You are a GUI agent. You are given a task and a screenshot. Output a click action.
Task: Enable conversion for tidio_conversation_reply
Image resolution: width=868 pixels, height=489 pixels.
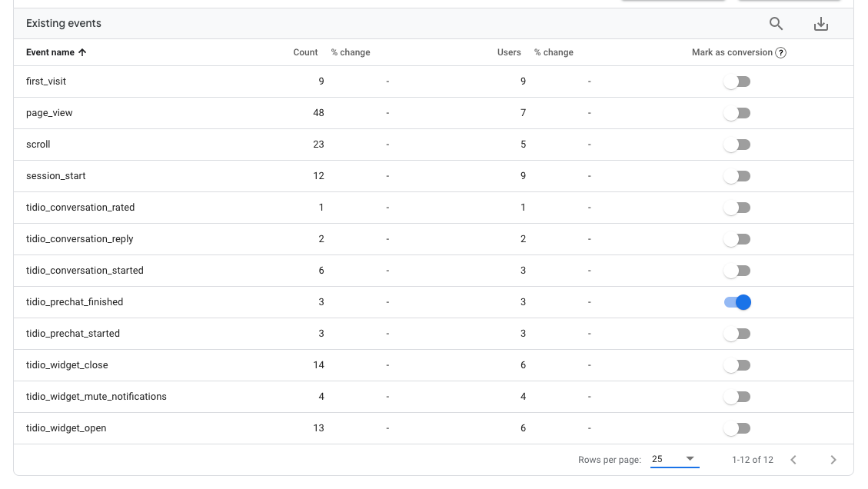pyautogui.click(x=737, y=239)
